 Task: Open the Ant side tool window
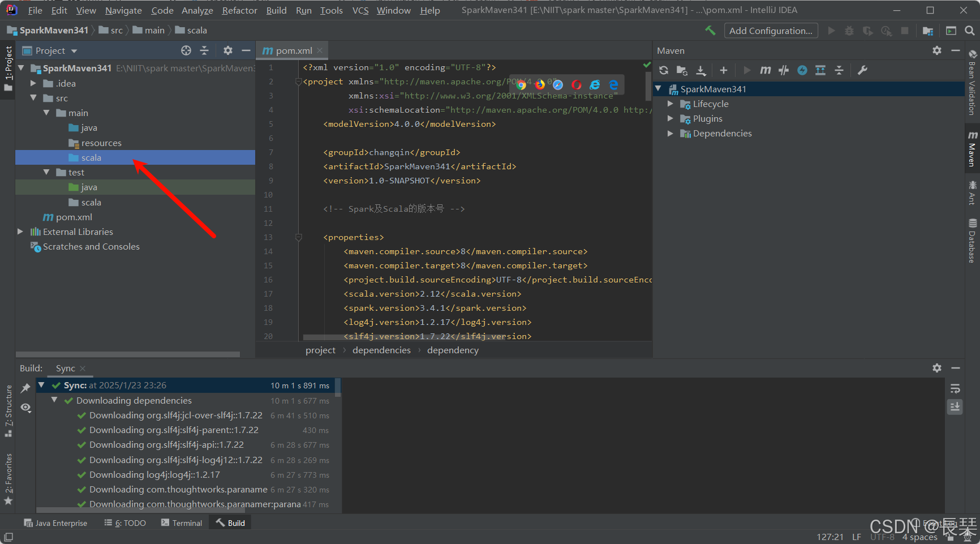click(972, 192)
